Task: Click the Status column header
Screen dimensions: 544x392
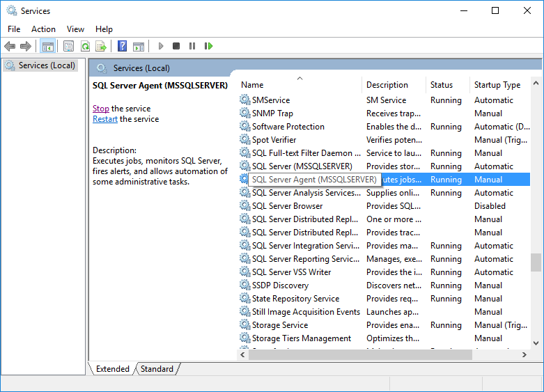Action: 442,85
